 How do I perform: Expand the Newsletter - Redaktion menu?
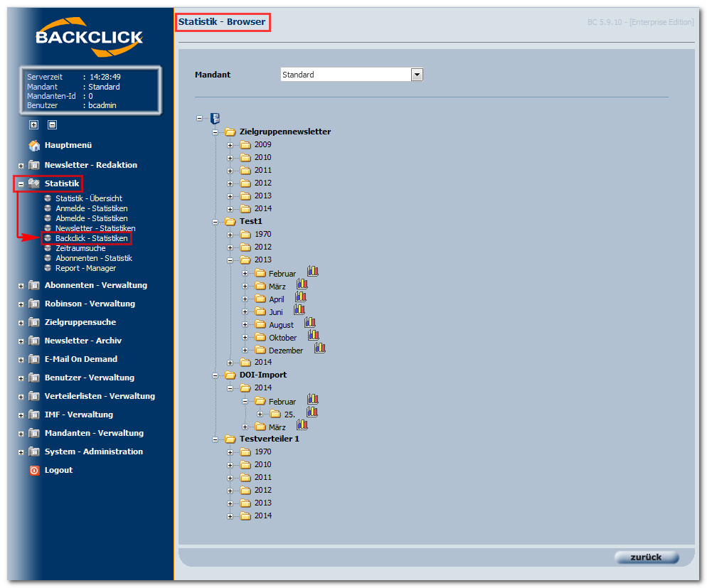click(21, 166)
